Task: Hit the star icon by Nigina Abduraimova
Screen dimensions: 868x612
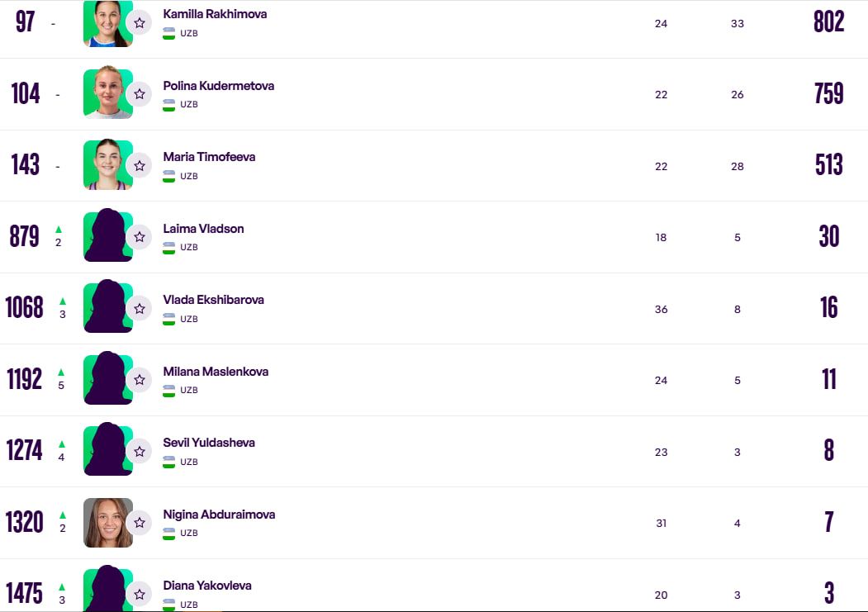Action: coord(140,523)
